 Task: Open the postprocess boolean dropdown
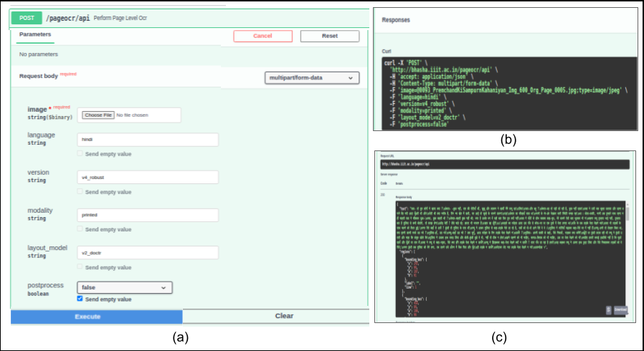[x=124, y=287]
